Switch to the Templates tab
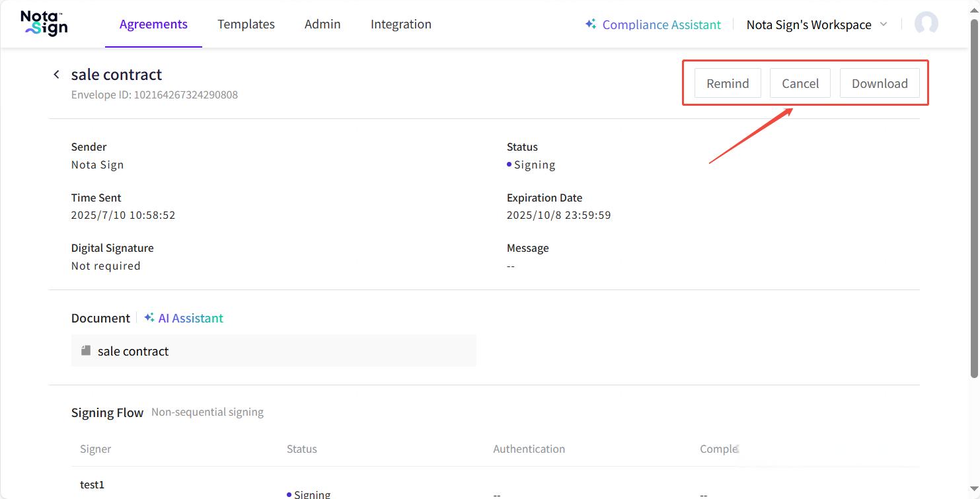The height and width of the screenshot is (499, 980). pos(246,24)
